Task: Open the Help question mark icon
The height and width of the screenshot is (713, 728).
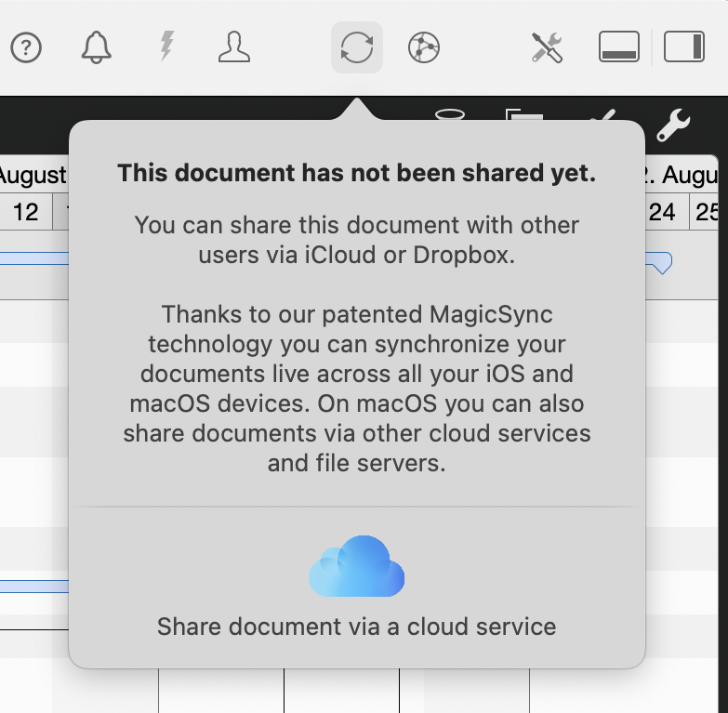Action: (26, 47)
